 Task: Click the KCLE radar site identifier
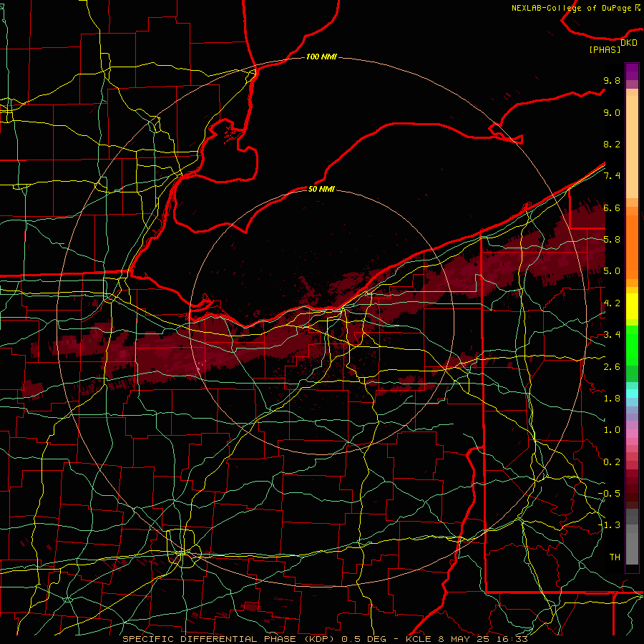[419, 639]
